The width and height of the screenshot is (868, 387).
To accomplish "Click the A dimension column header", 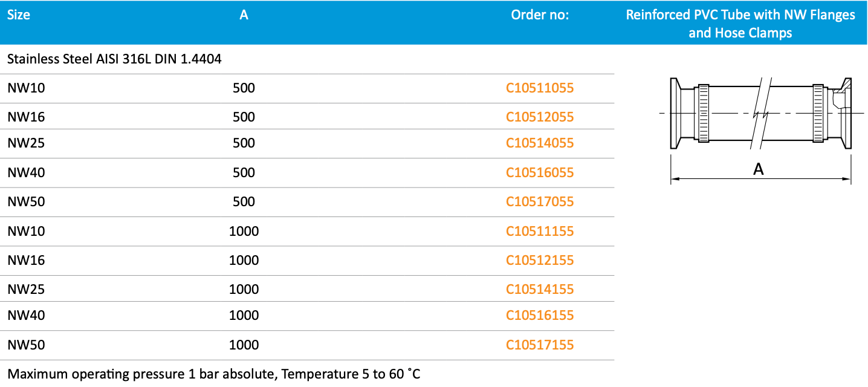I will pyautogui.click(x=244, y=15).
